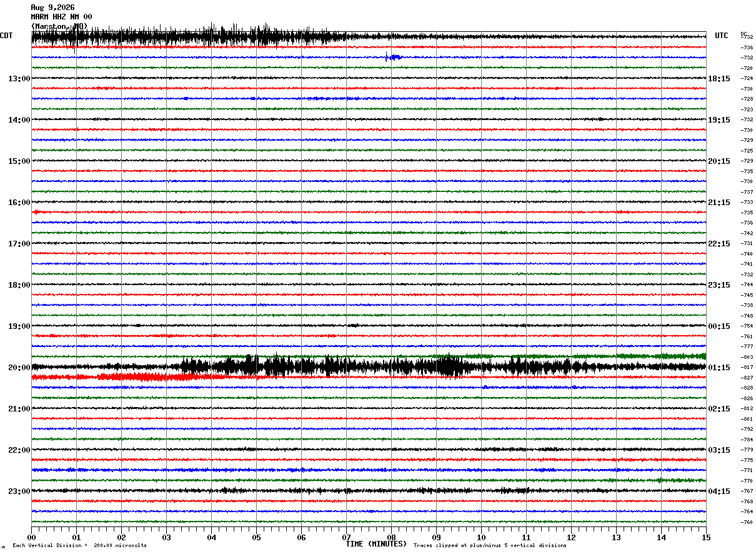Click the 04:15 UTC time label
Viewport: 756px width, 554px height.
(x=719, y=491)
